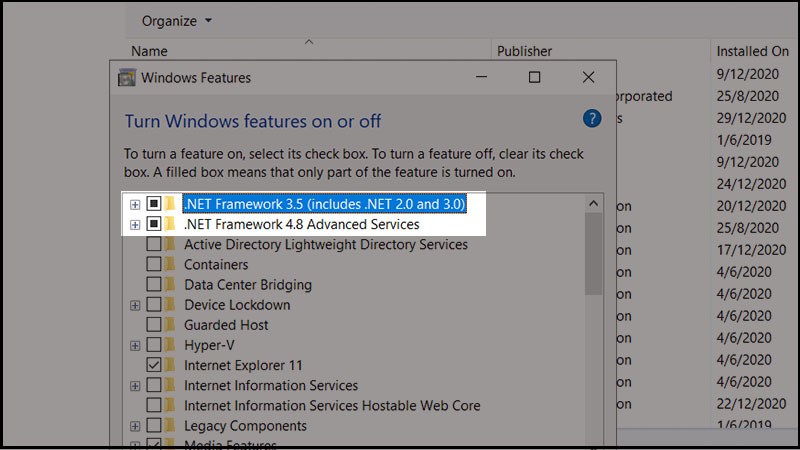Check the Active Directory Lightweight Directory Services box

click(154, 244)
